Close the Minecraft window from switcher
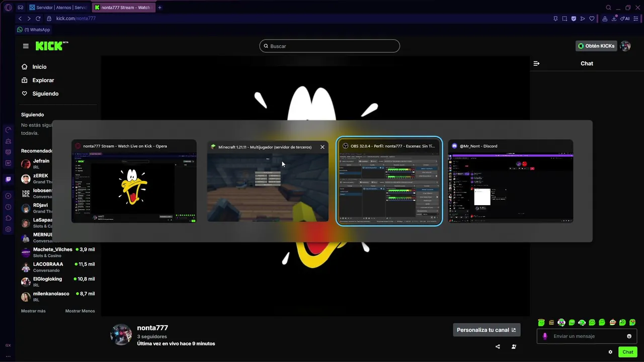This screenshot has height=362, width=644. coord(323,147)
